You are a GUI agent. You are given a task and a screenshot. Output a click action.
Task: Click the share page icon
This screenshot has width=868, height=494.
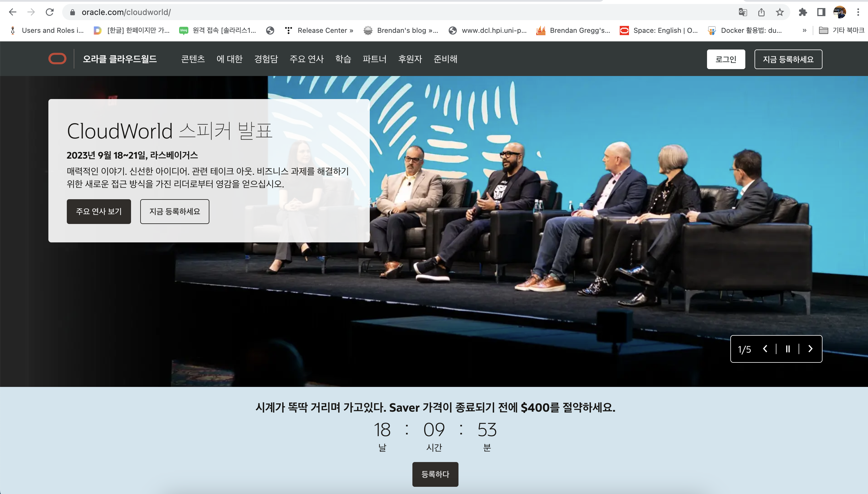coord(761,12)
